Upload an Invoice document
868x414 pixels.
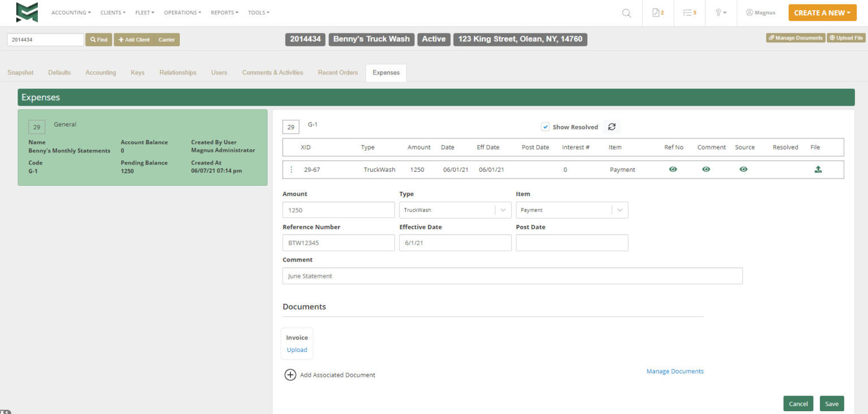pos(297,350)
